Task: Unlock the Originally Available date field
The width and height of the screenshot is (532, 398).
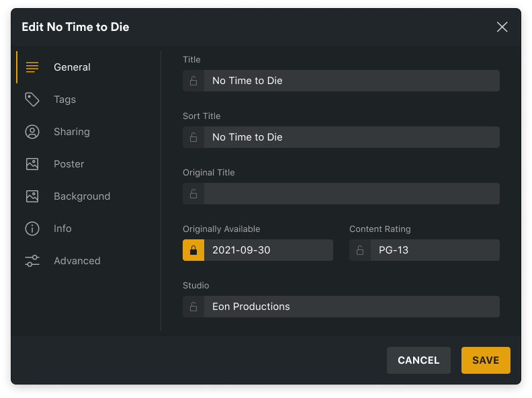Action: [x=193, y=250]
